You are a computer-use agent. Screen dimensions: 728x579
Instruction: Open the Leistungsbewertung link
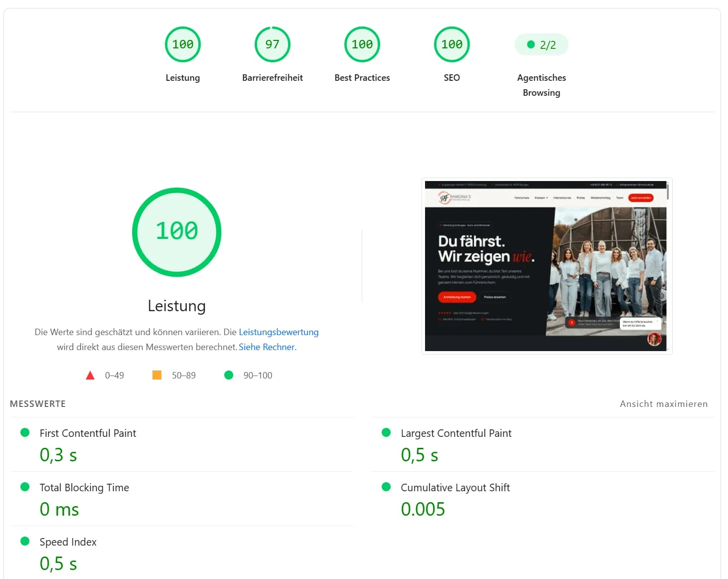(279, 332)
